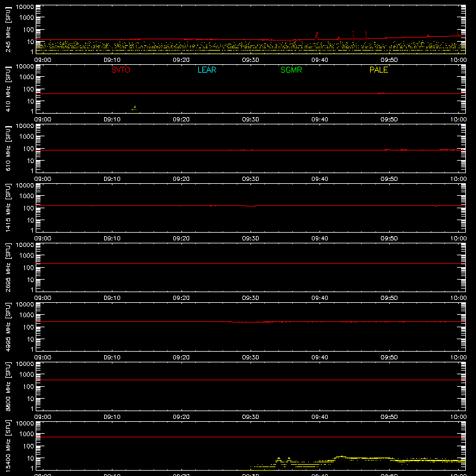476x476 pixels.
Task: Click the 09:10 tick label below 410 MHz panel
Action: click(112, 120)
